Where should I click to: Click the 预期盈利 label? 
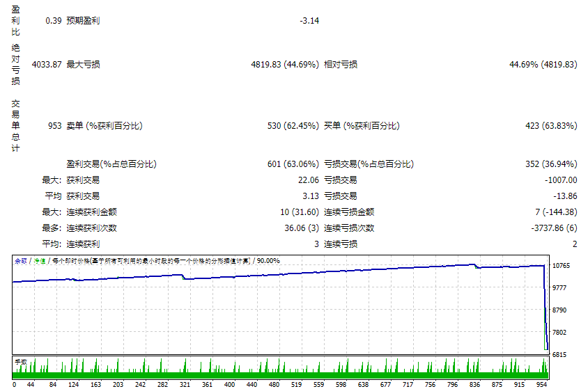(x=83, y=21)
